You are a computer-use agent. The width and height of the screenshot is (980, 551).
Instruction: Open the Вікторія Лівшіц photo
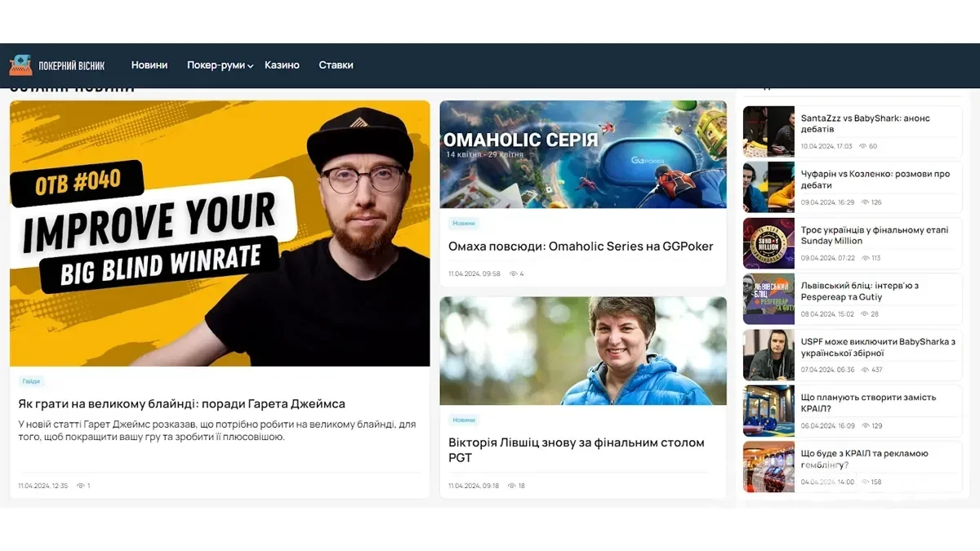[583, 351]
